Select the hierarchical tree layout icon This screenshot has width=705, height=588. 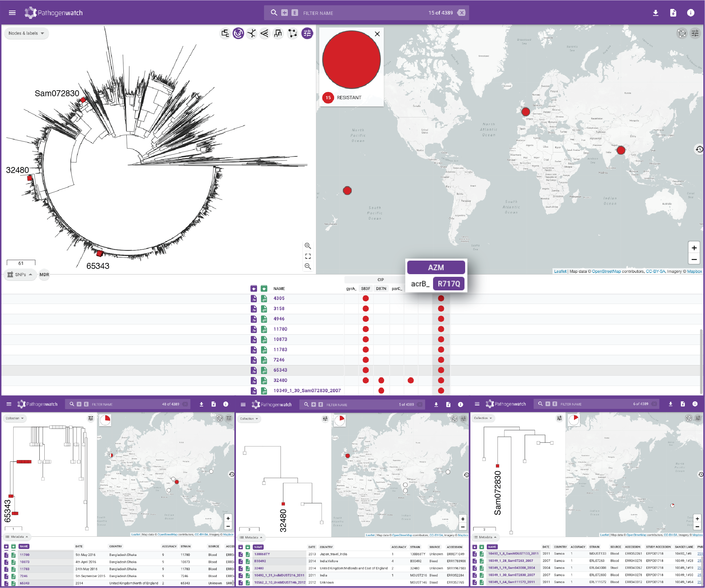[x=278, y=33]
